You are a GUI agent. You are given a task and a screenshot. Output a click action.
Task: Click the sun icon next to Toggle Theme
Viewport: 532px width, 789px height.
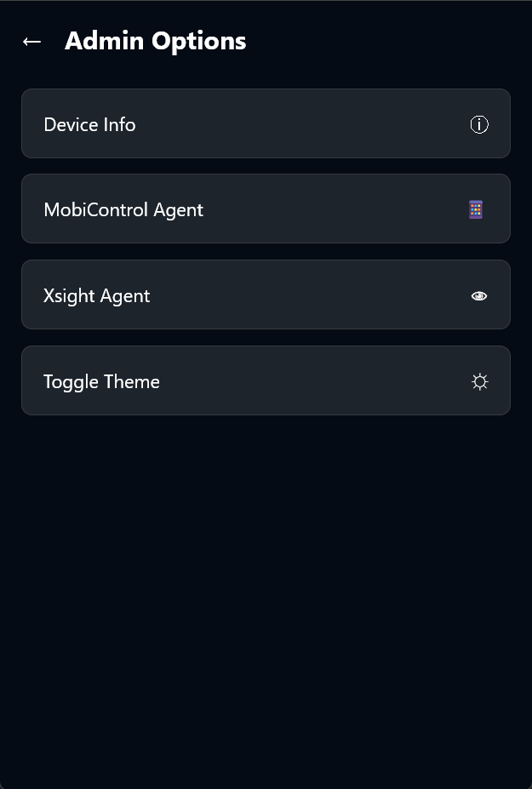coord(480,381)
